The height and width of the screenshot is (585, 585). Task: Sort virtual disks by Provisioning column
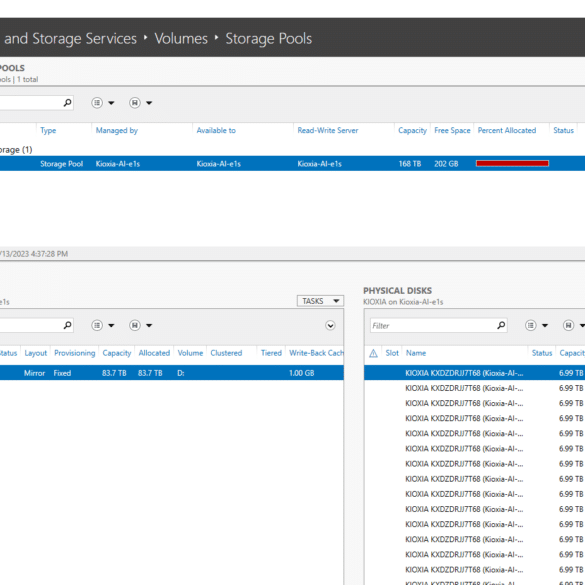pos(74,353)
